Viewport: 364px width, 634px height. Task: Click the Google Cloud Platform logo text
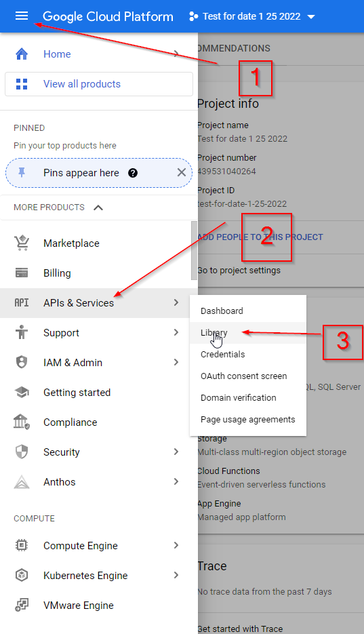point(108,16)
